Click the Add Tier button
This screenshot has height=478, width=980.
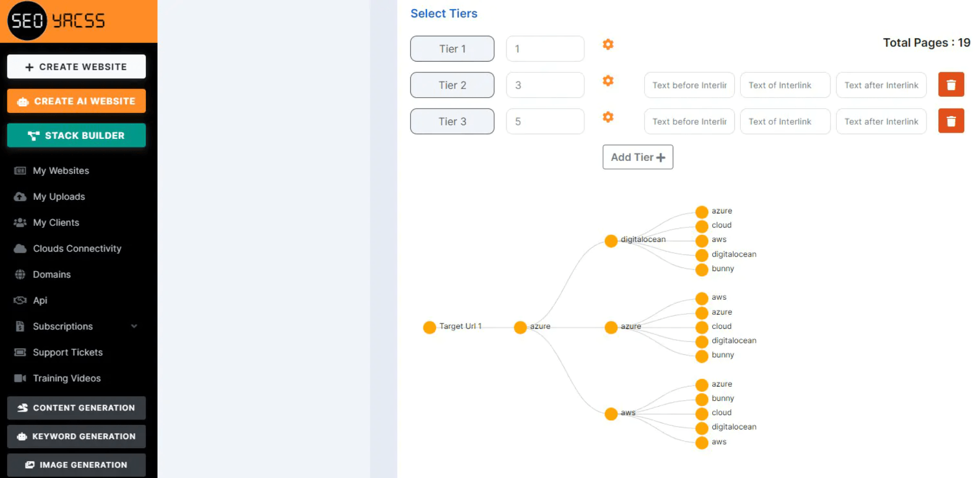[x=637, y=157]
